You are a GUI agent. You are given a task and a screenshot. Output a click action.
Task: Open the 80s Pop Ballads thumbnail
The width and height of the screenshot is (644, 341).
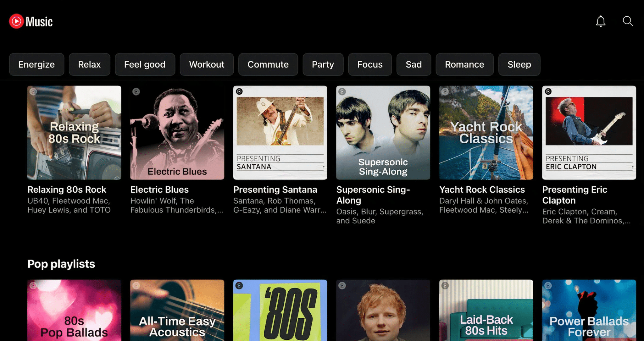[x=74, y=311]
